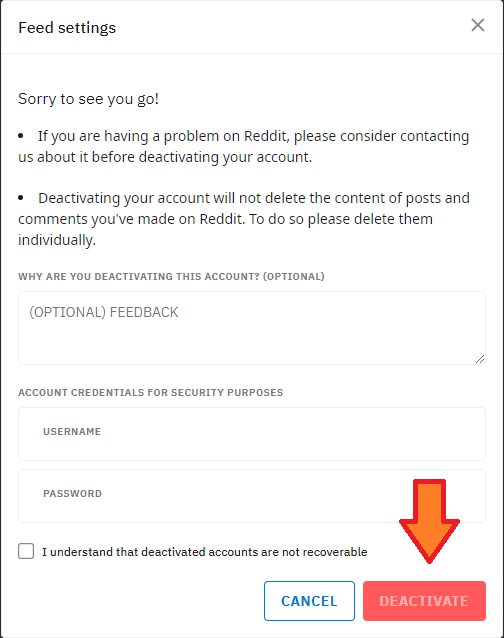
Task: Click the optional feedback text area
Action: tap(252, 328)
